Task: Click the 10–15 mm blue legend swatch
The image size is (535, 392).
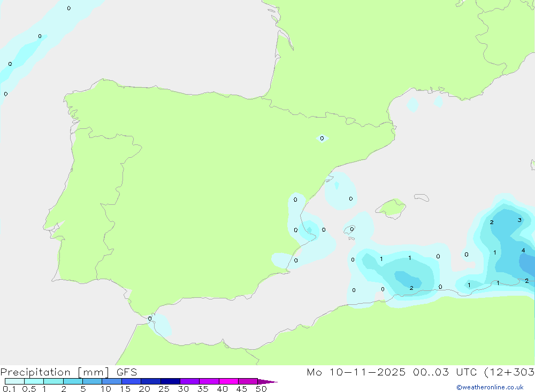Action: [112, 381]
